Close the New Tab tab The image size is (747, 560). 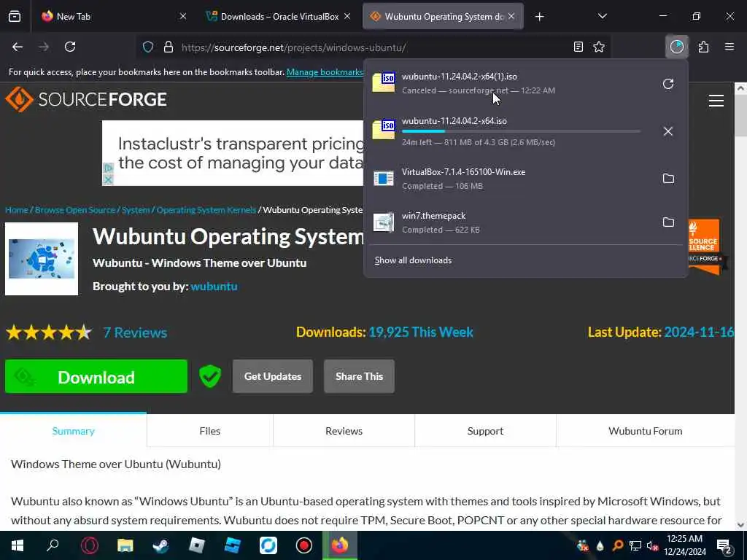(x=183, y=16)
